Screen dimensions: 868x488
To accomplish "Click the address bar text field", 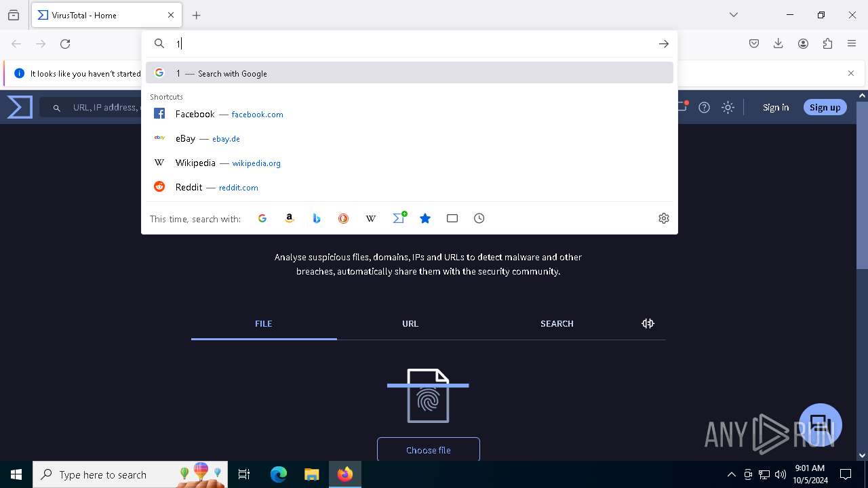I will click(x=412, y=43).
